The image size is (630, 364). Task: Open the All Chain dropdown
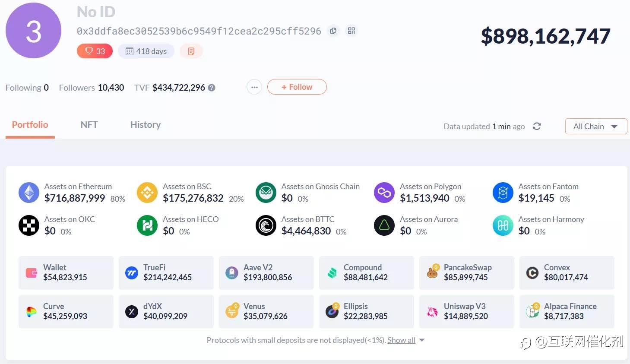click(595, 127)
